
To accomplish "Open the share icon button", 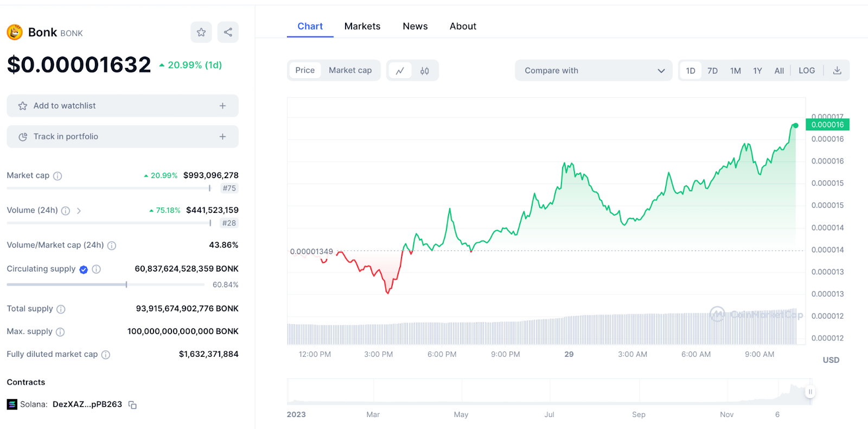I will pos(228,32).
